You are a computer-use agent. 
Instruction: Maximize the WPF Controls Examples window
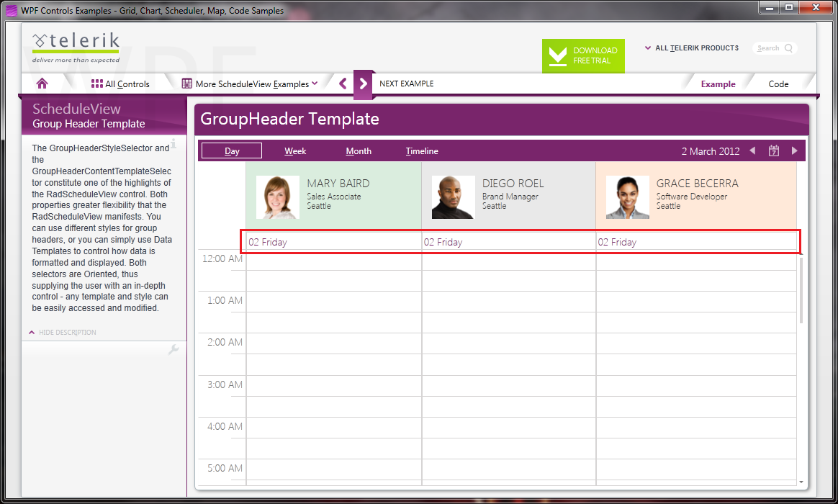click(x=789, y=7)
